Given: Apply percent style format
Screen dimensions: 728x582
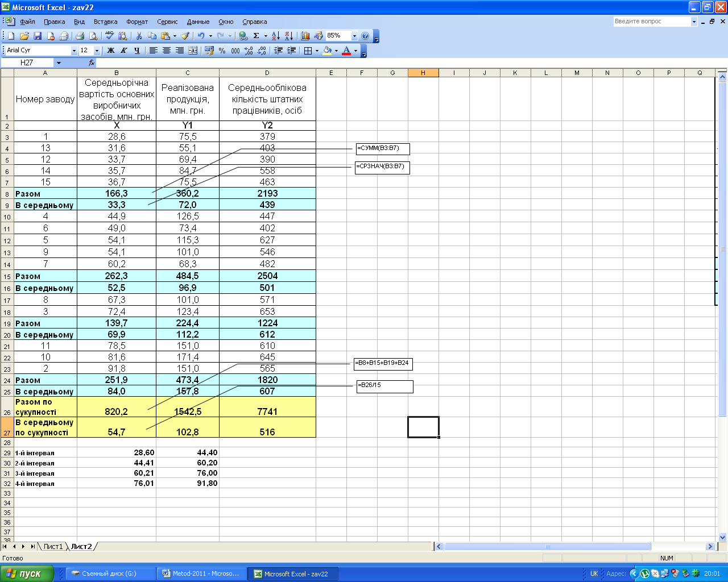Looking at the screenshot, I should (222, 51).
